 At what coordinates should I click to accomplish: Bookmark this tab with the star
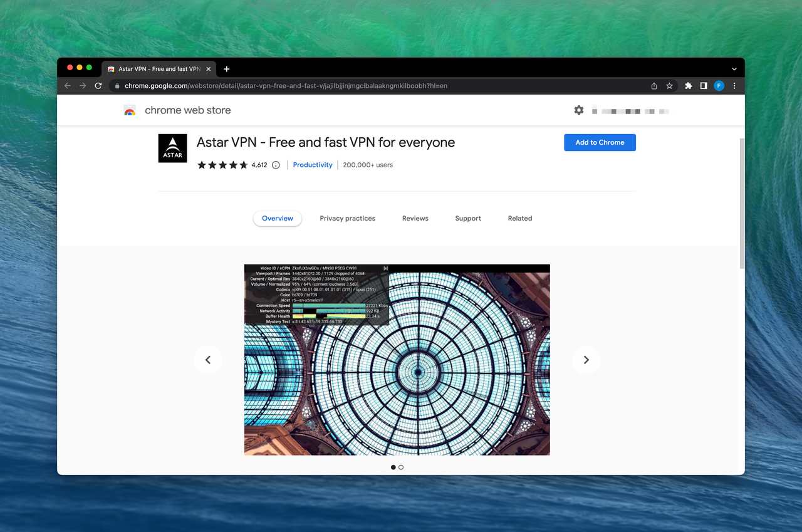(x=669, y=86)
